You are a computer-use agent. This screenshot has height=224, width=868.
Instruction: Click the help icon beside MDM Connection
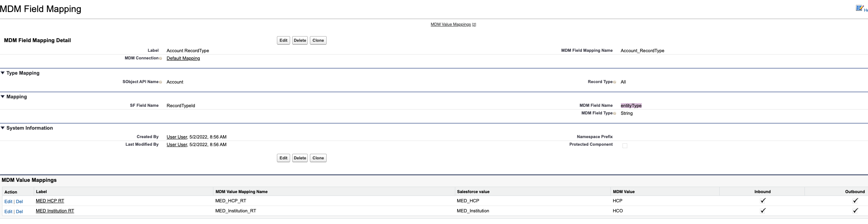coord(161,59)
